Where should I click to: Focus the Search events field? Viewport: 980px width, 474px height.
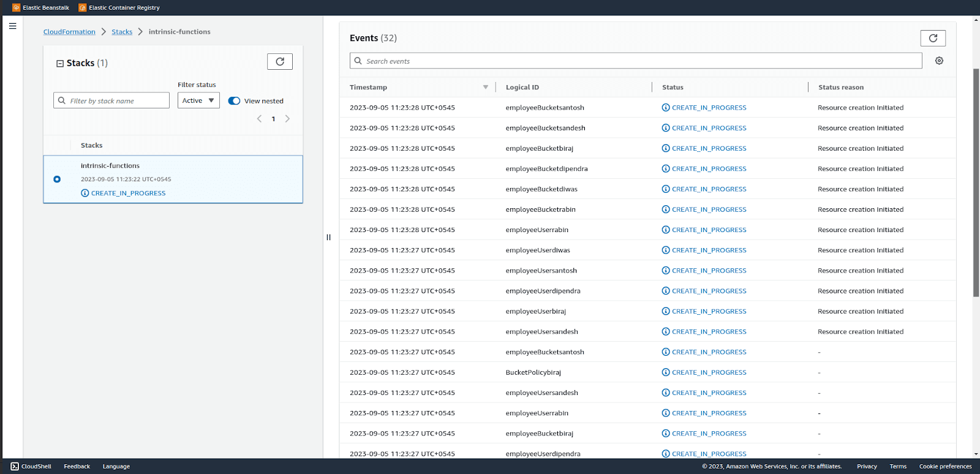coord(636,61)
